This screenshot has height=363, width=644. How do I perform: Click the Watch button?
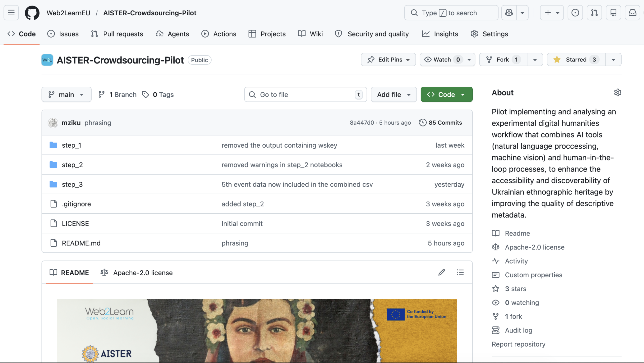(x=442, y=59)
